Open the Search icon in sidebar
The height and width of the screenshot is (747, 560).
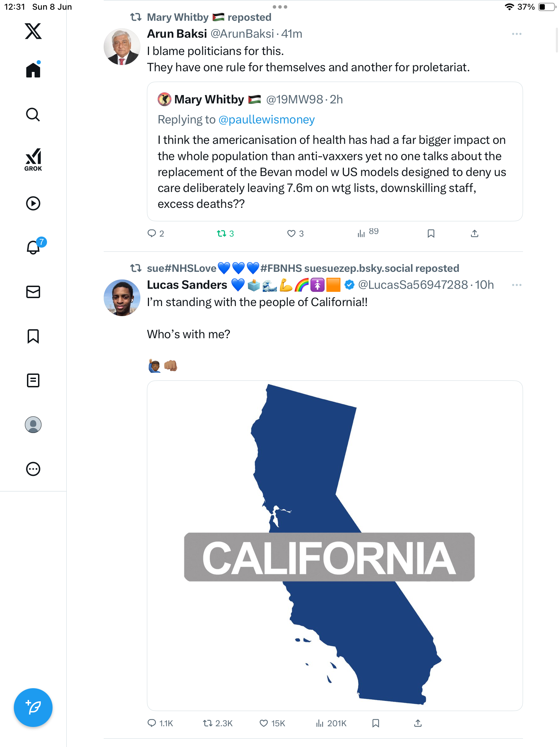click(x=33, y=114)
